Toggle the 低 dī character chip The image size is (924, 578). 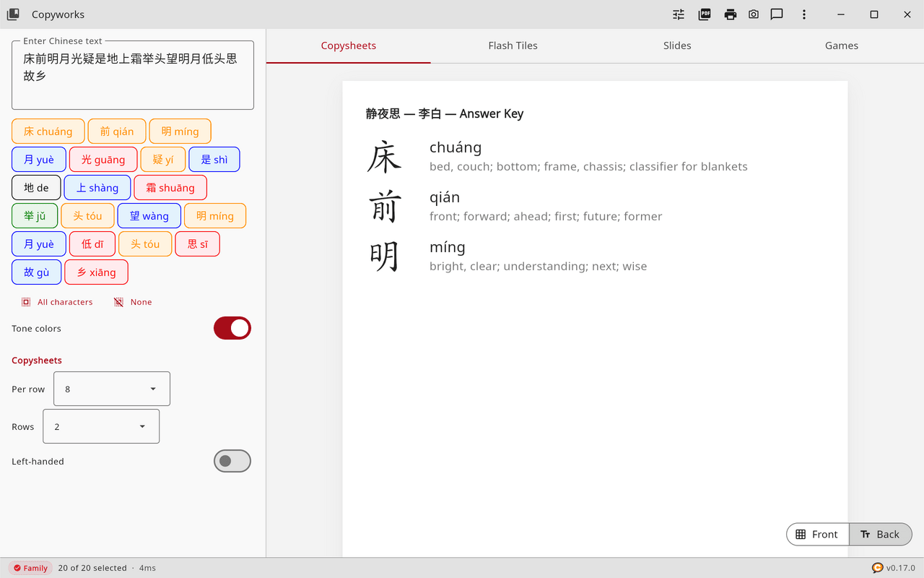point(92,244)
